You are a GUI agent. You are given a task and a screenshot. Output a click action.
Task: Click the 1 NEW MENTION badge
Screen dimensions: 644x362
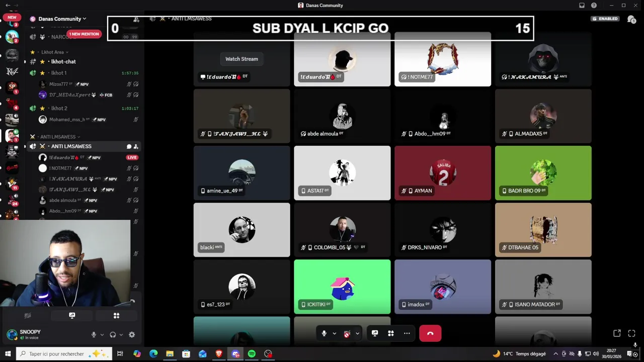pos(84,34)
